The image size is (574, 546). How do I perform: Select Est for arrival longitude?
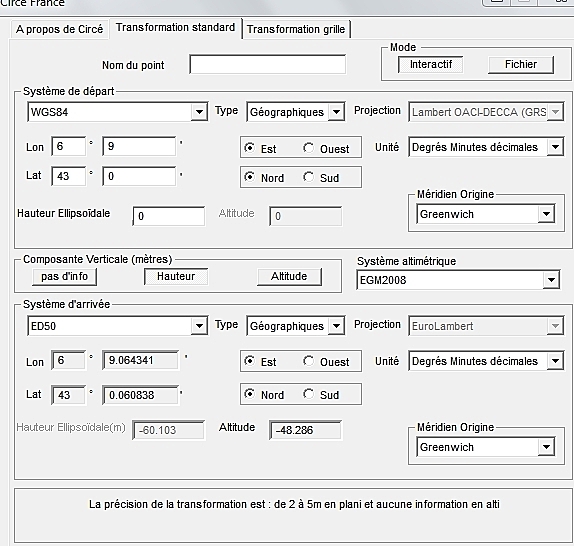pos(260,362)
